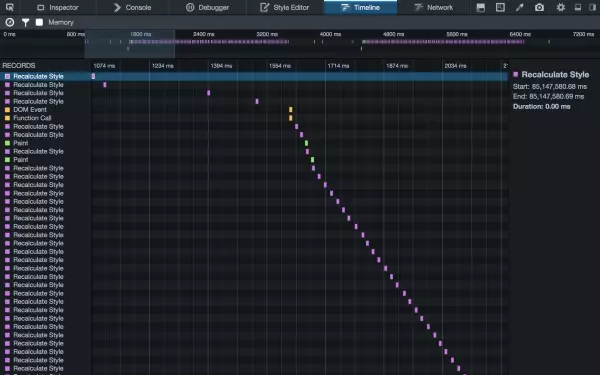Click the orange square beside DOM Event
The image size is (600, 375).
point(7,109)
